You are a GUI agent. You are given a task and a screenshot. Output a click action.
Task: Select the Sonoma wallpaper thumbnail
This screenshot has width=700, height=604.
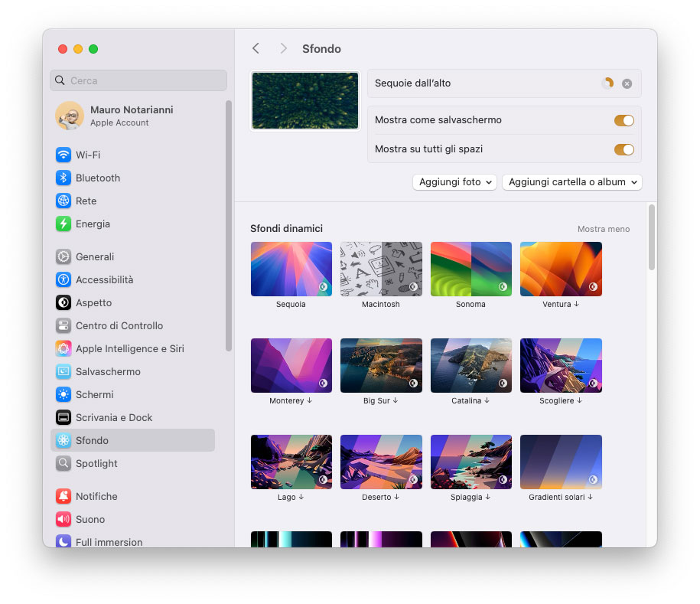pyautogui.click(x=470, y=269)
